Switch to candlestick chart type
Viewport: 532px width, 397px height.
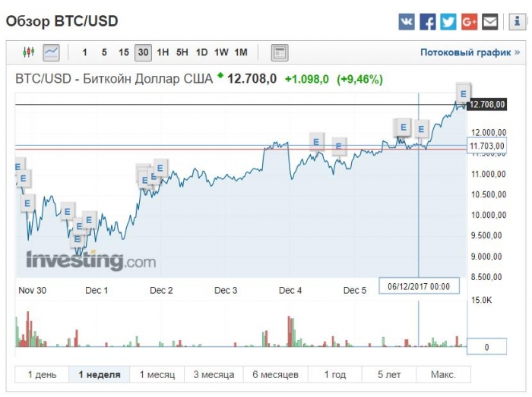pyautogui.click(x=29, y=52)
